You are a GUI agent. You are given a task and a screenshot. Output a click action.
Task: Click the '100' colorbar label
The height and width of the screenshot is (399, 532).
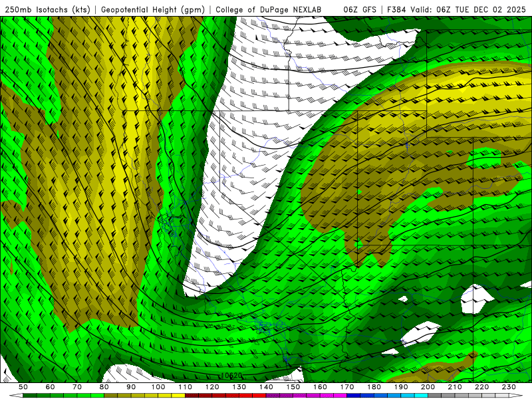[x=158, y=387]
